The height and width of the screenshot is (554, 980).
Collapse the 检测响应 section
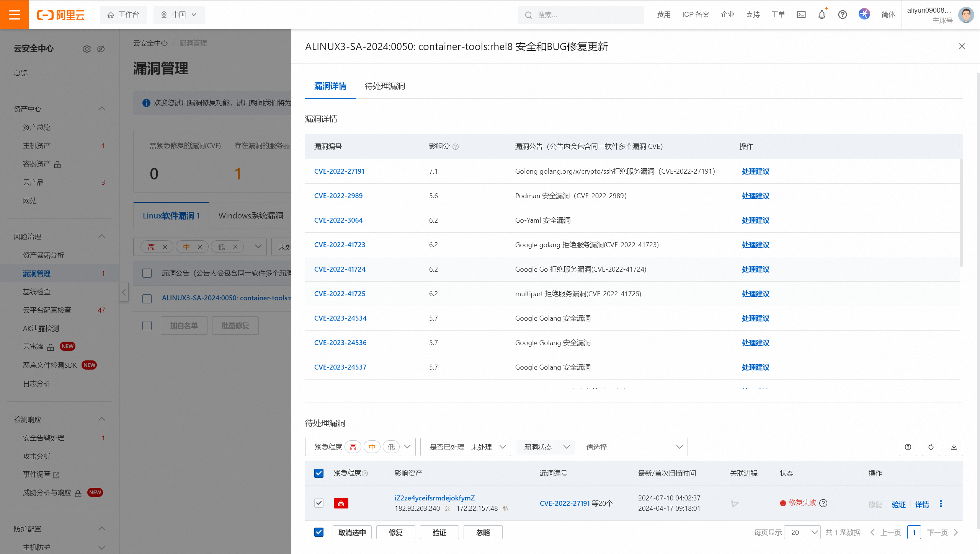coord(102,419)
